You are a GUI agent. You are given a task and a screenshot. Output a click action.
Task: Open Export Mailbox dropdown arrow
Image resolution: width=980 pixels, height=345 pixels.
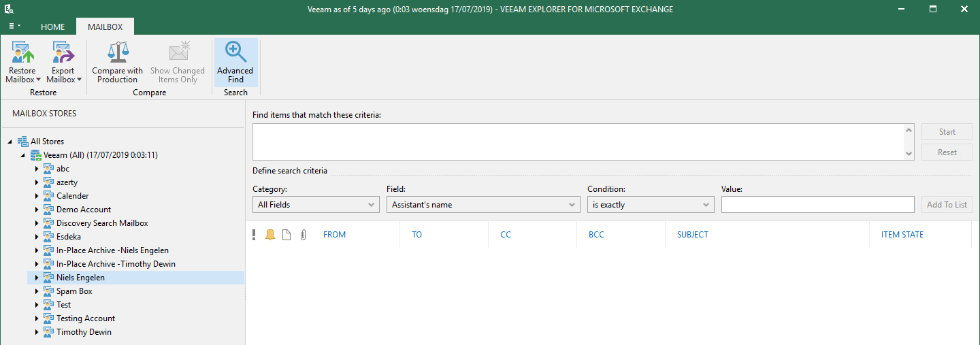(x=79, y=80)
